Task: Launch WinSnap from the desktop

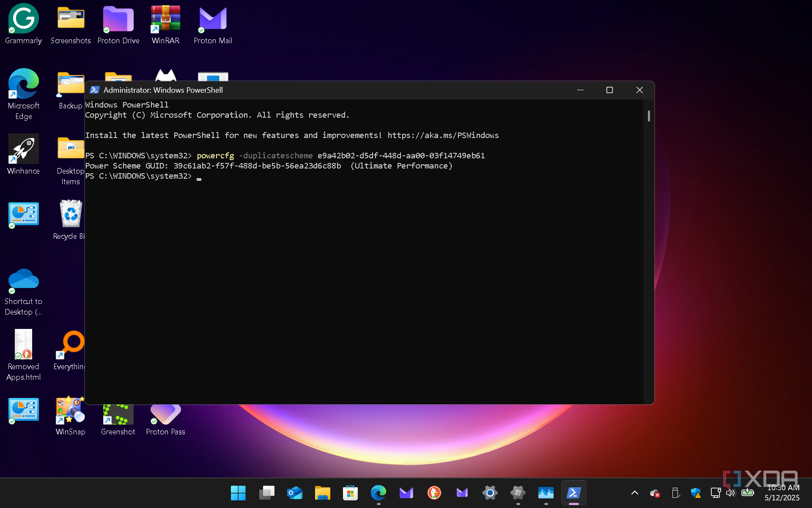Action: click(70, 410)
